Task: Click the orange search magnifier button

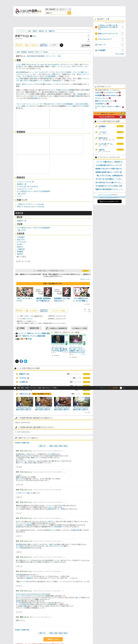Action: [x=69, y=13]
